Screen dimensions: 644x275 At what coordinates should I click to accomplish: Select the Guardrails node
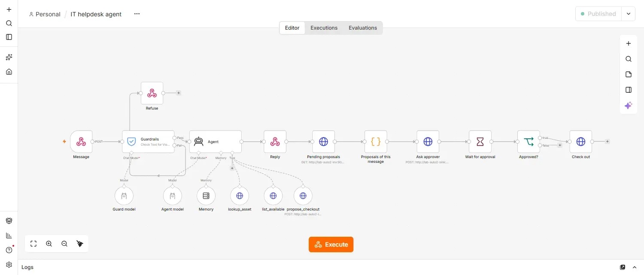click(x=148, y=141)
